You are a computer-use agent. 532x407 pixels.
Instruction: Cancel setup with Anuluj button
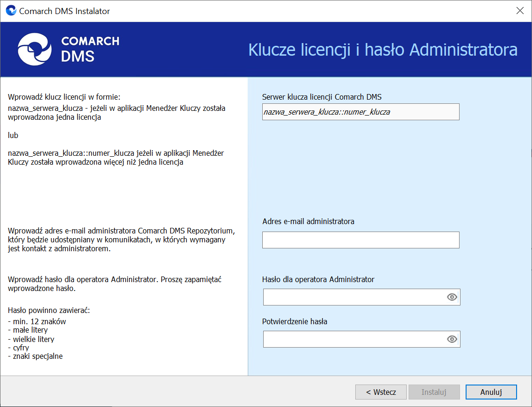[x=491, y=392]
